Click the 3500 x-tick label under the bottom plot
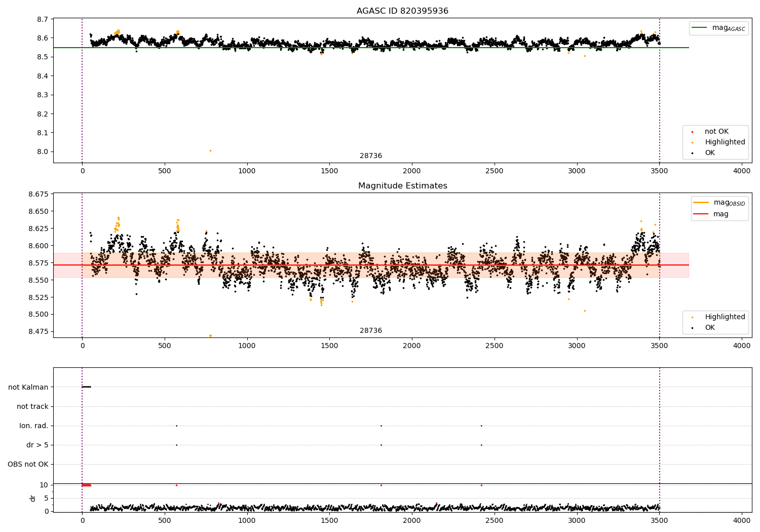760x532 pixels. point(659,520)
